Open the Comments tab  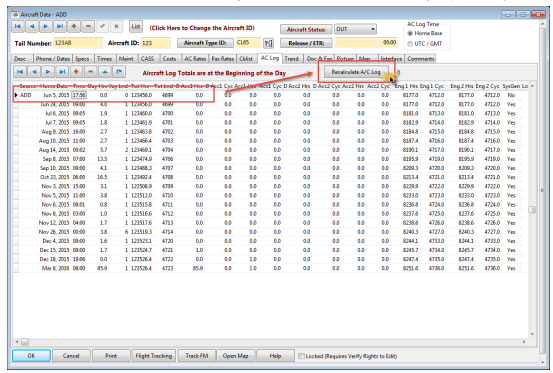(421, 59)
